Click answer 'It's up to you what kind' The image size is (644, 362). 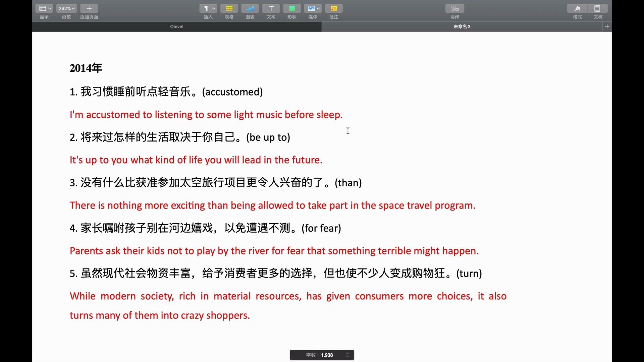196,160
